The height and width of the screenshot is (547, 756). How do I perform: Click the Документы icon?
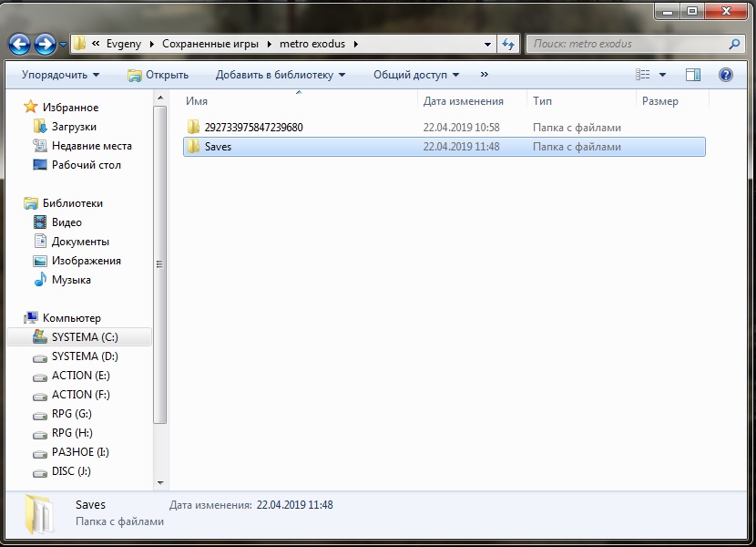[x=40, y=242]
